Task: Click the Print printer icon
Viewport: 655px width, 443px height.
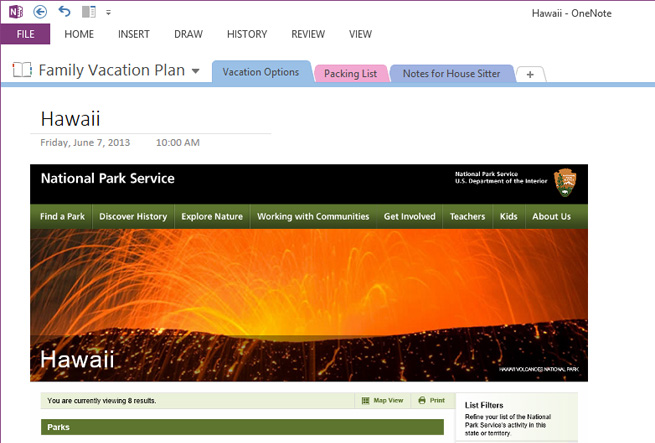Action: 422,400
